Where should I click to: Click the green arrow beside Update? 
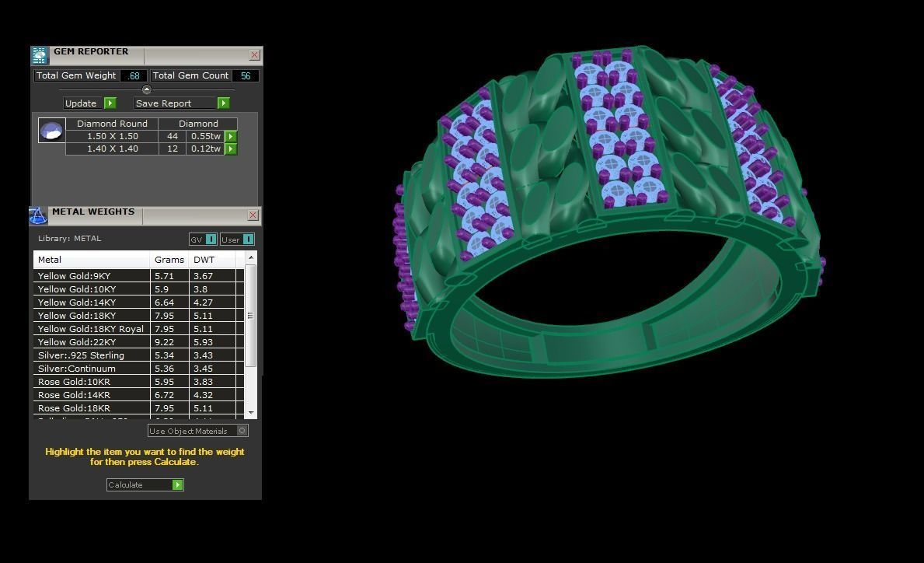click(x=110, y=103)
